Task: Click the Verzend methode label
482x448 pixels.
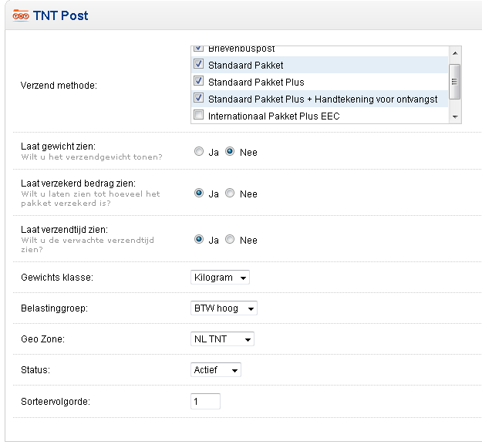Action: tap(59, 86)
